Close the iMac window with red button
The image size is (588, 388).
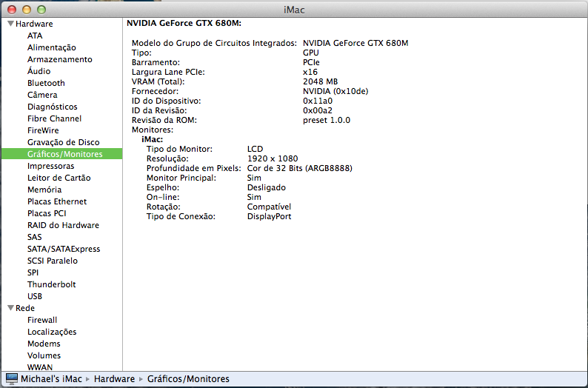pyautogui.click(x=12, y=10)
